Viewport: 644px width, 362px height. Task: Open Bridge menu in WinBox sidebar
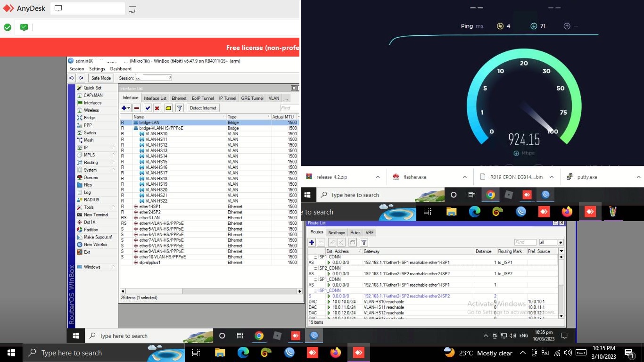[x=90, y=118]
